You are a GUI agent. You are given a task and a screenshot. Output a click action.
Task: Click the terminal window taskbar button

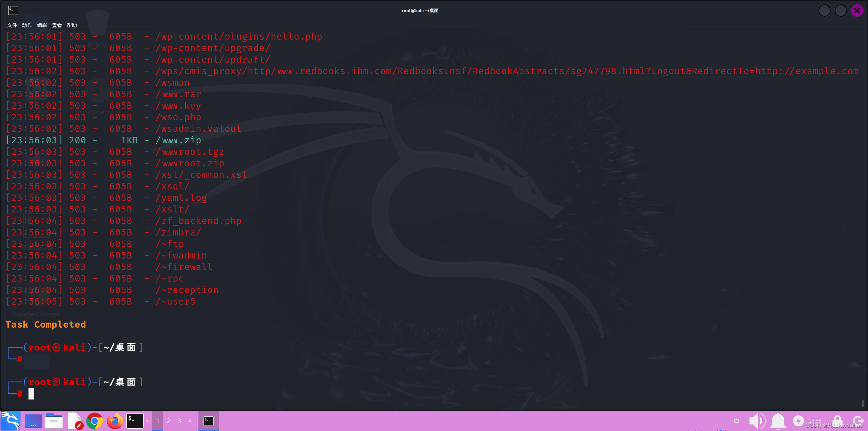tap(208, 421)
